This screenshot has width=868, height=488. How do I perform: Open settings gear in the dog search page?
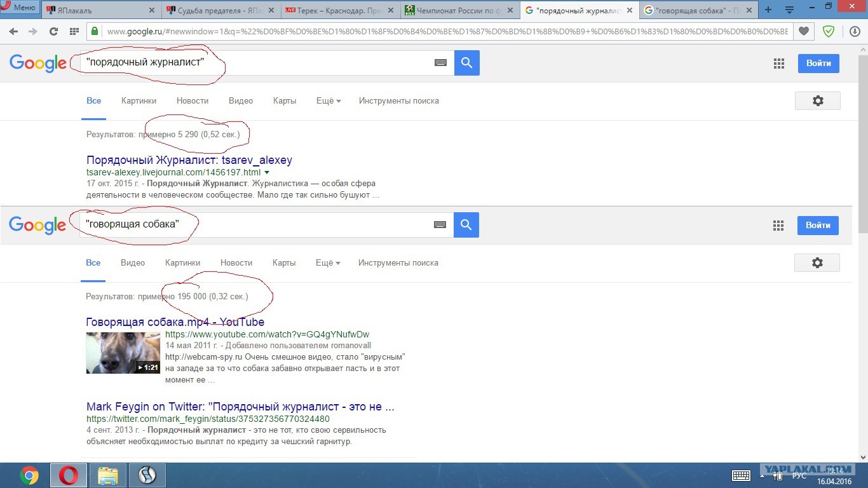pos(817,262)
